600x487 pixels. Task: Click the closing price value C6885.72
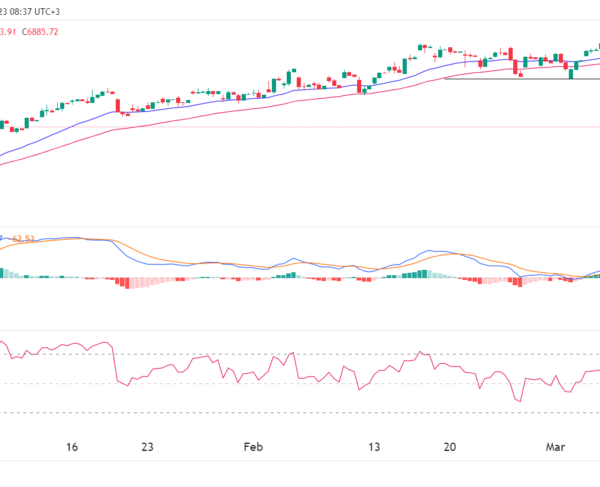coord(40,32)
